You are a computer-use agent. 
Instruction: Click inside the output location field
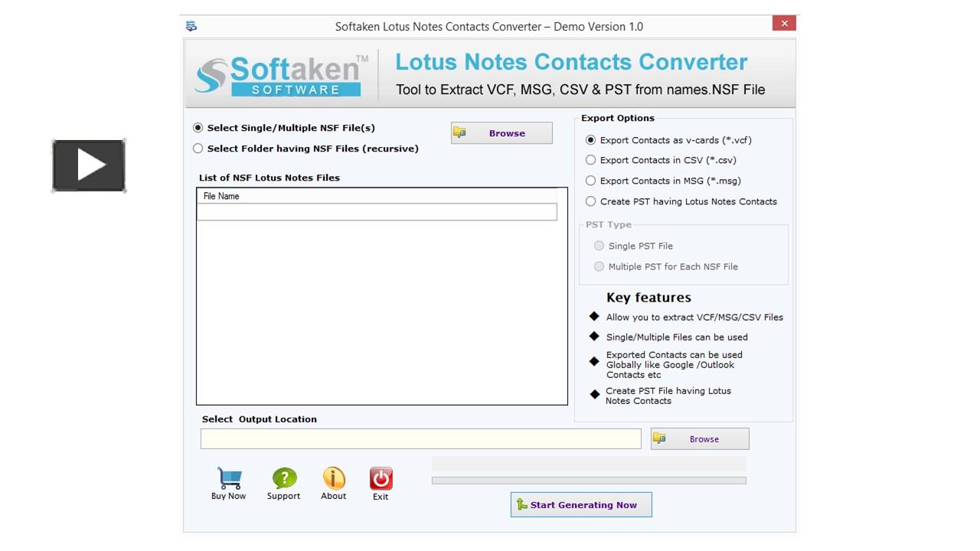pos(420,438)
